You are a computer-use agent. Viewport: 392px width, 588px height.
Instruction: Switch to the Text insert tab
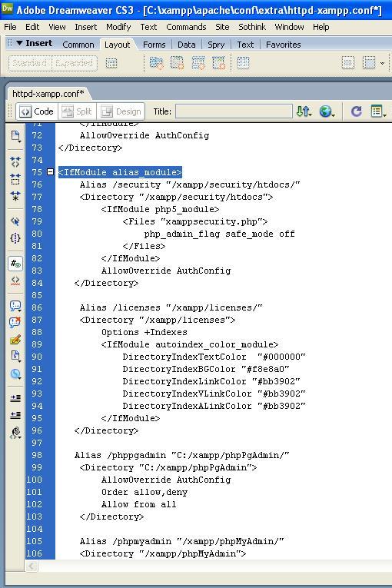point(245,45)
